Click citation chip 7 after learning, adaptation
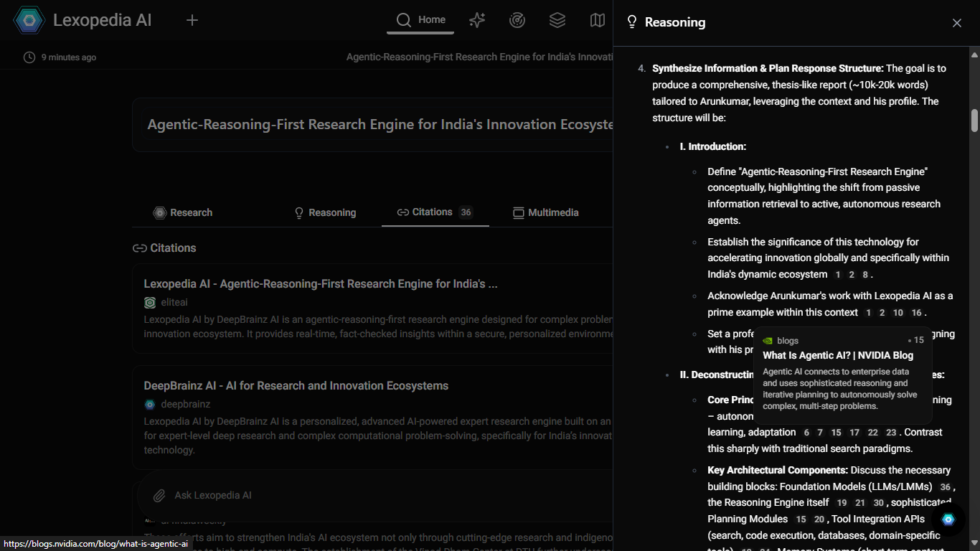This screenshot has width=980, height=551. point(820,433)
